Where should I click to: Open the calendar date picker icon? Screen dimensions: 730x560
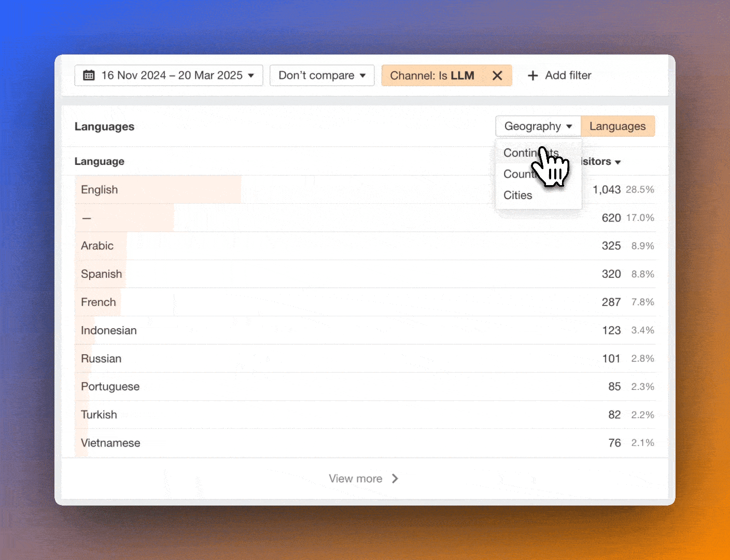click(x=89, y=75)
